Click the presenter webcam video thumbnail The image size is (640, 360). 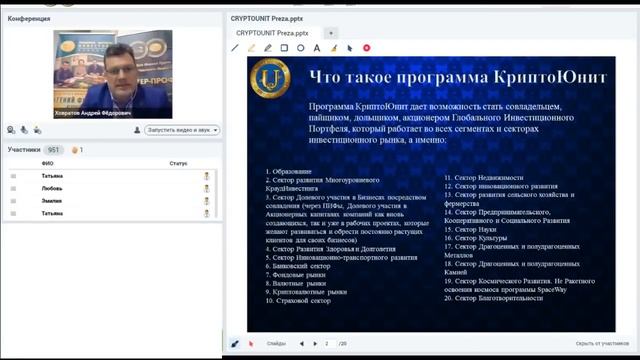click(x=113, y=74)
